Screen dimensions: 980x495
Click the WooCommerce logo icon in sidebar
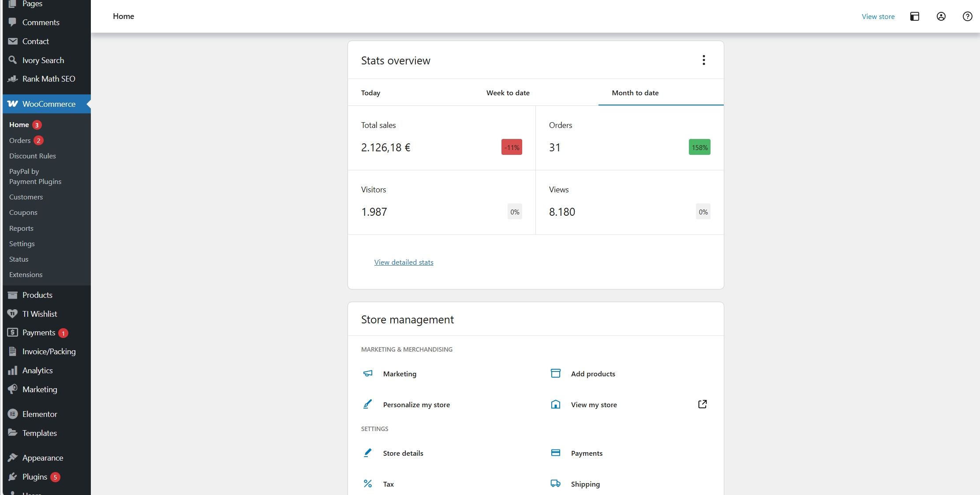(13, 104)
